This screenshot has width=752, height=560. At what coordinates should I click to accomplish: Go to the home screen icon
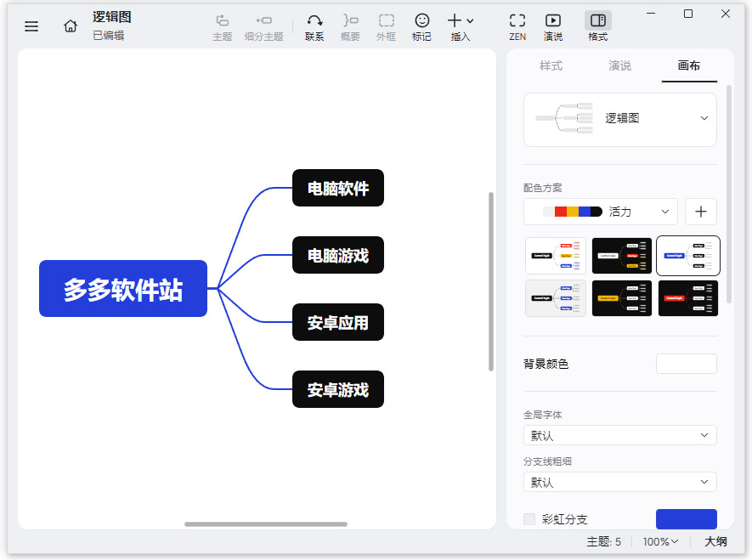70,25
